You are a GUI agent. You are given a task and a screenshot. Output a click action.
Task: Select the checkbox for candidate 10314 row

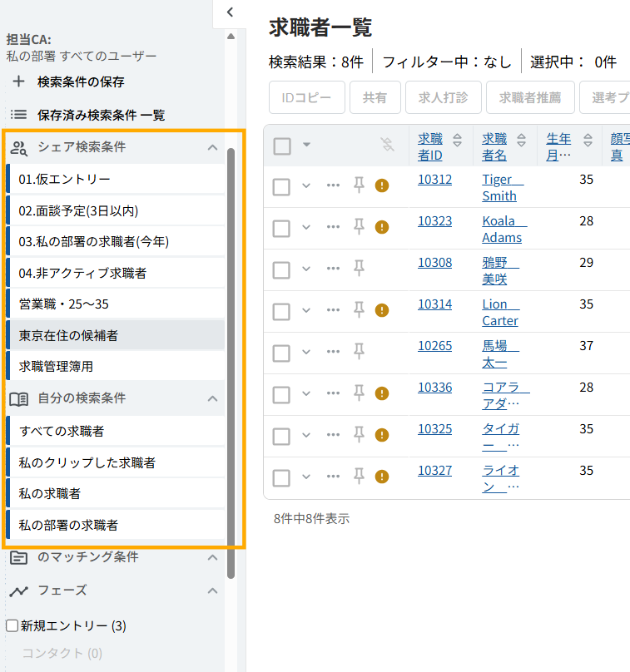[281, 311]
